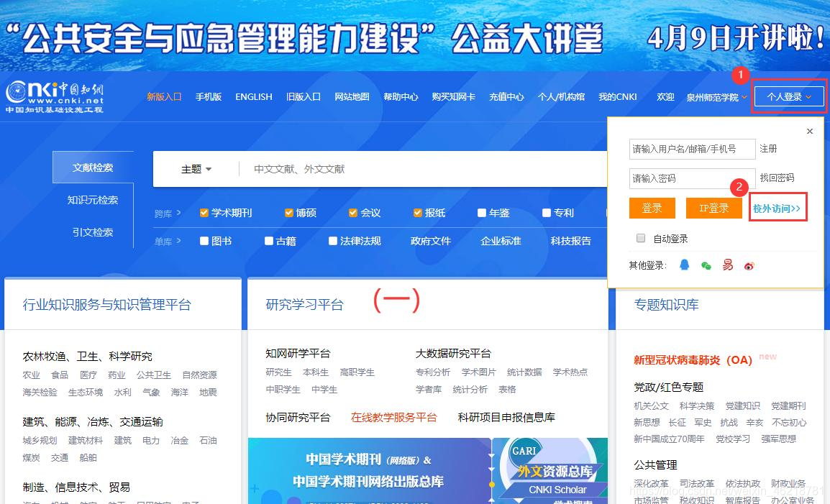Select the 知识元检索 tab

click(x=93, y=200)
